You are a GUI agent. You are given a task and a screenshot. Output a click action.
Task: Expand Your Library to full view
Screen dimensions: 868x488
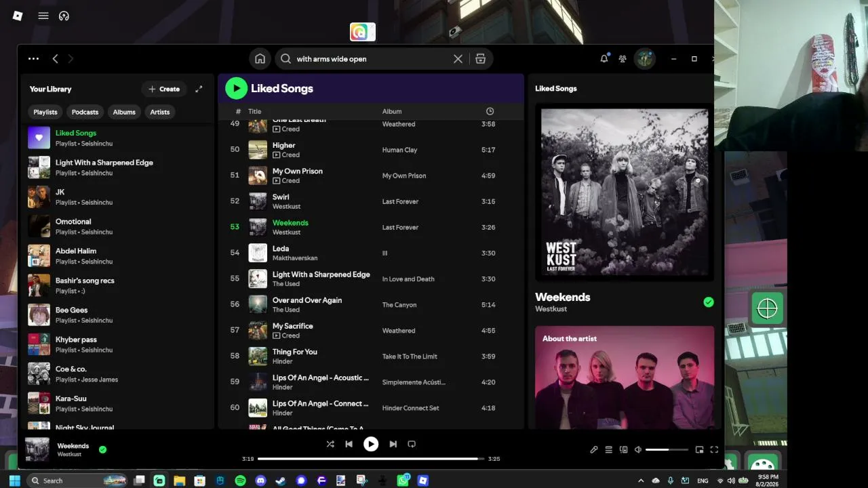pos(199,89)
